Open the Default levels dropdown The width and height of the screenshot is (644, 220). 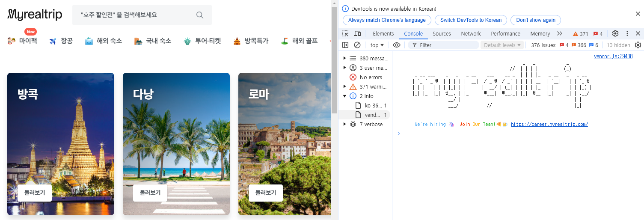tap(502, 45)
